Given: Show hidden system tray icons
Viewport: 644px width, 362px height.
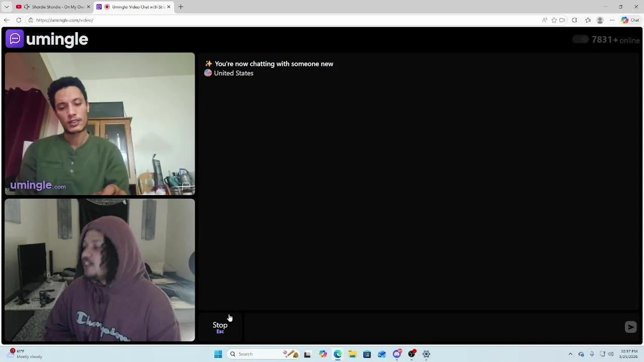Looking at the screenshot, I should pyautogui.click(x=570, y=354).
